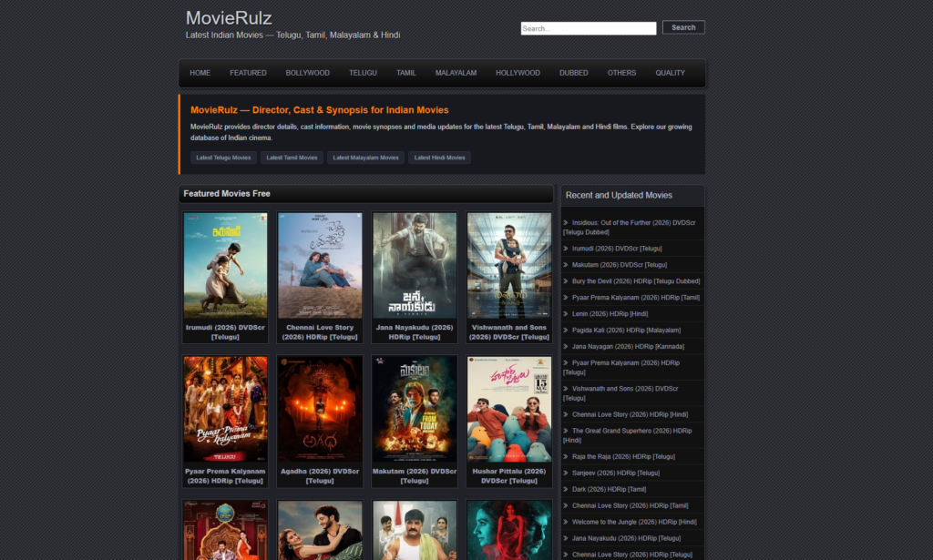Viewport: 933px width, 560px height.
Task: Open Vishwanath and Sons poster thumbnail
Action: (x=509, y=266)
